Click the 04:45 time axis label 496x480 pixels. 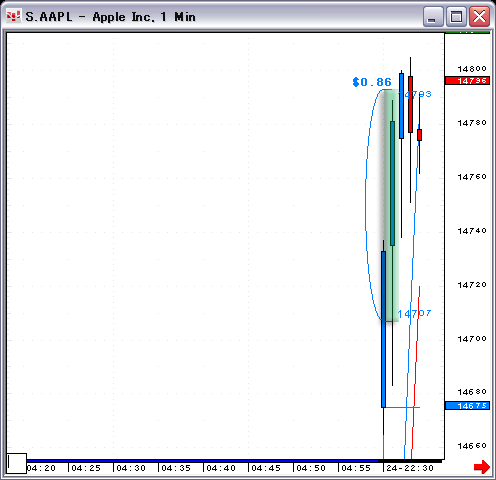[266, 468]
